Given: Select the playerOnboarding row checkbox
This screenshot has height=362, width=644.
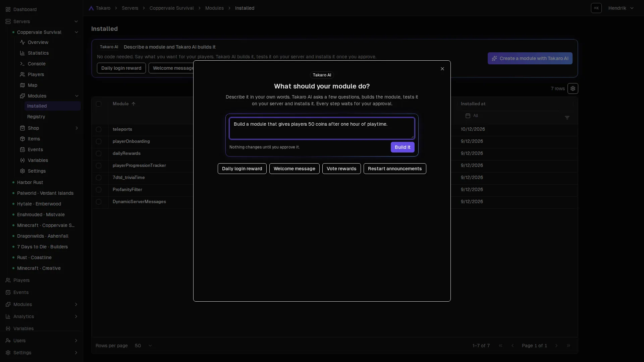Looking at the screenshot, I should coord(99,141).
